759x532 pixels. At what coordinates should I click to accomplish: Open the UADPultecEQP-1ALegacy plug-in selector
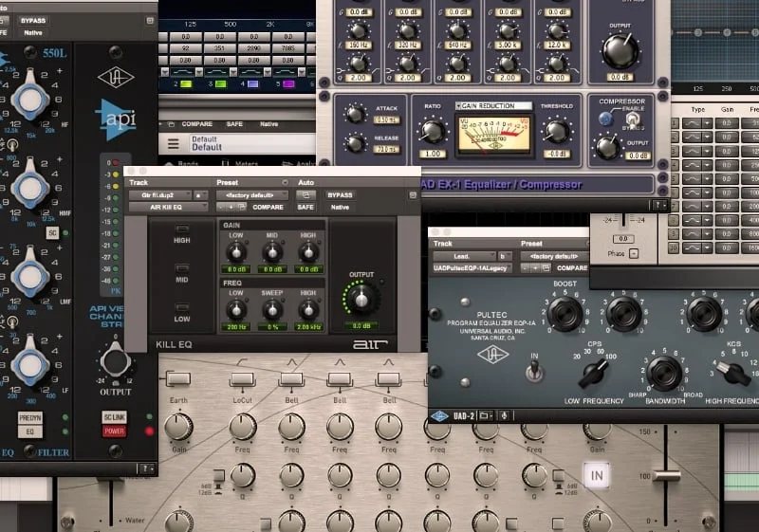pyautogui.click(x=472, y=268)
